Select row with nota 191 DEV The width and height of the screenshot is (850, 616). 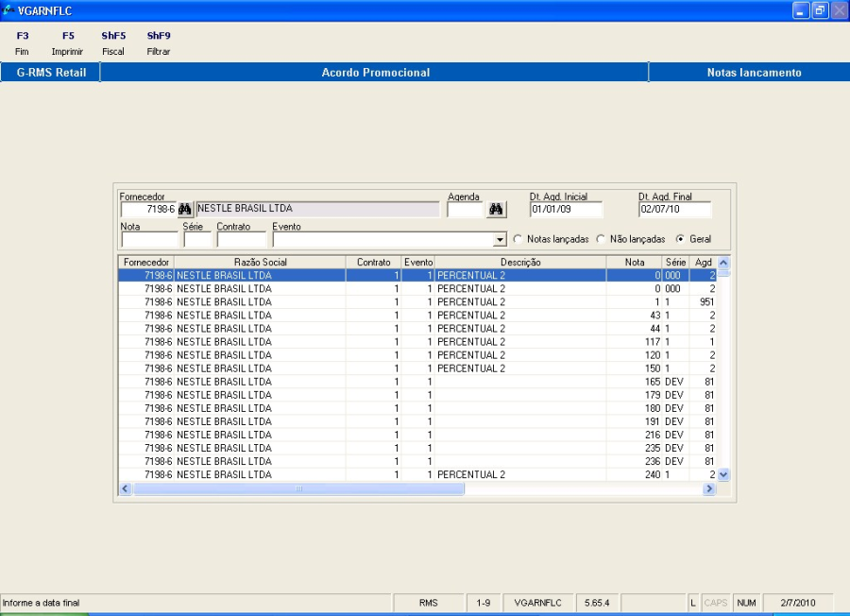click(x=417, y=421)
